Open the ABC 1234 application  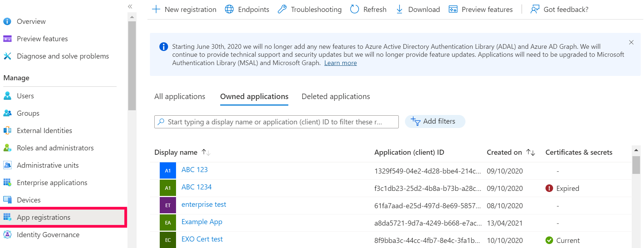tap(196, 187)
